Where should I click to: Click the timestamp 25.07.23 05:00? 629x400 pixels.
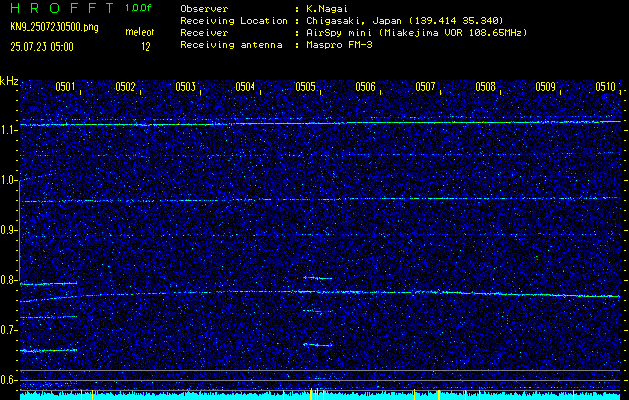[42, 47]
